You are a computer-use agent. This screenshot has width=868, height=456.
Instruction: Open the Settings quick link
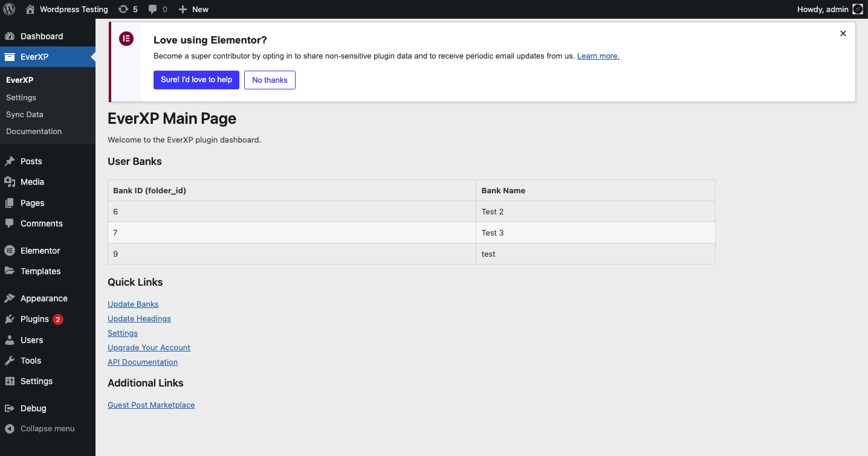click(123, 333)
